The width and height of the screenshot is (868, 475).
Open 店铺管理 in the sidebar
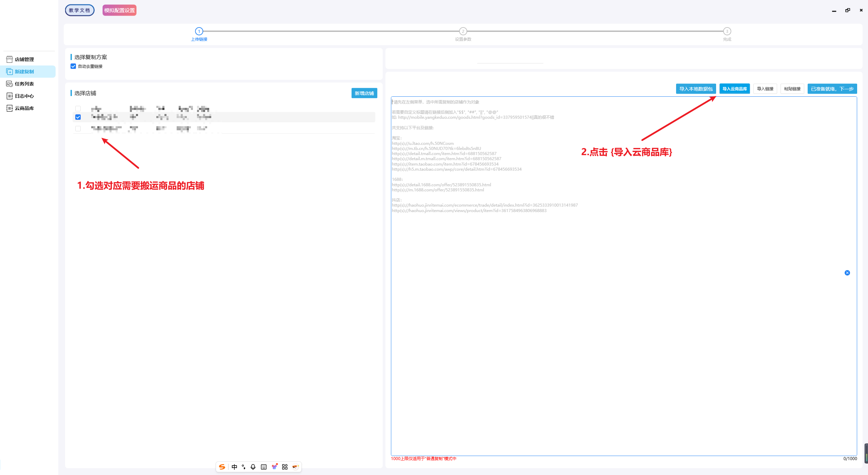[28, 59]
